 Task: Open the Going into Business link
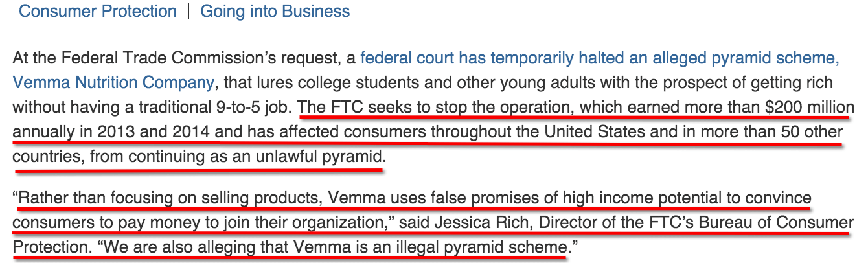pos(275,12)
